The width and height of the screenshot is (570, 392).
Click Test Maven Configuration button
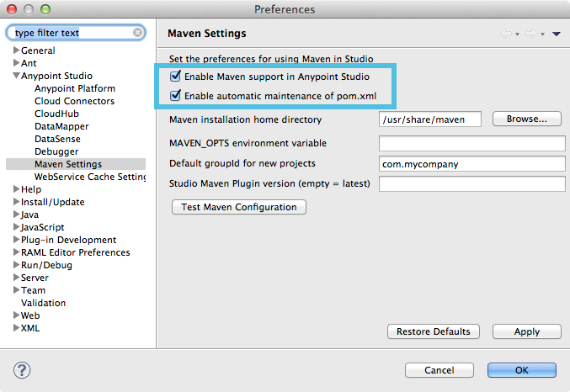coord(239,207)
